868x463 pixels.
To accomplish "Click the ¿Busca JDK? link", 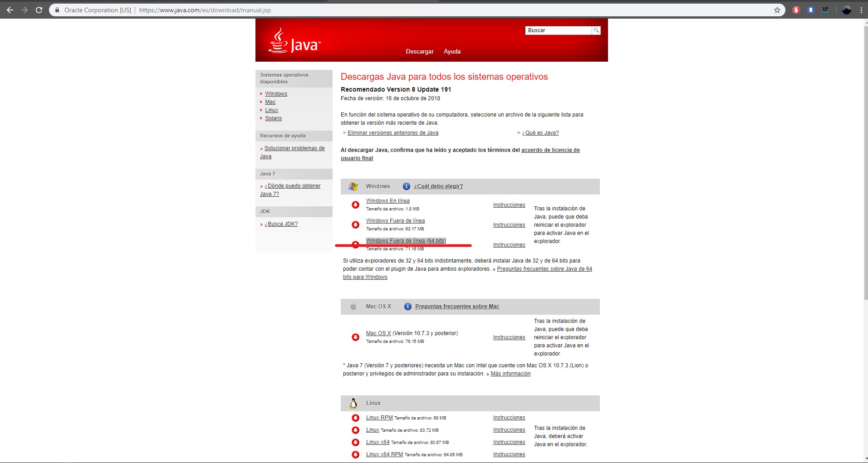I will click(281, 224).
